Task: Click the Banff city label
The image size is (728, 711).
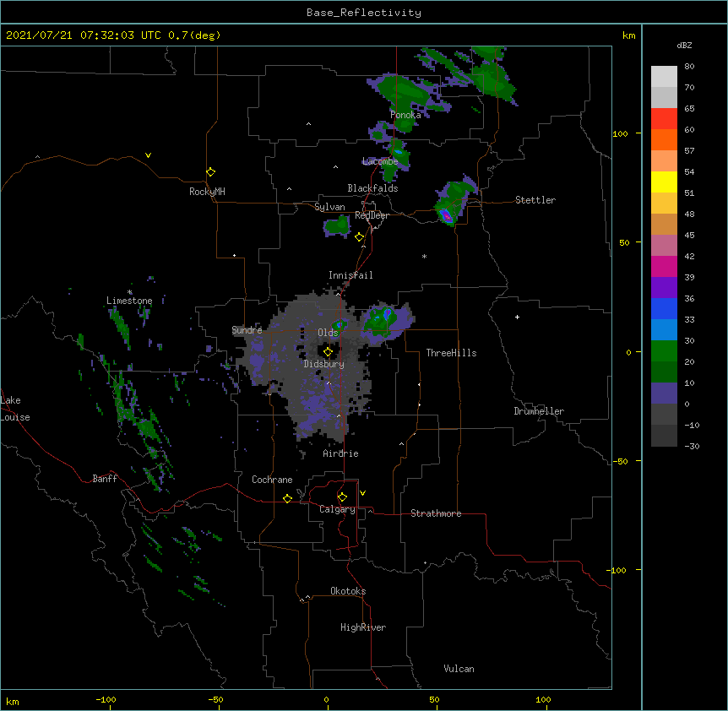Action: pyautogui.click(x=105, y=479)
